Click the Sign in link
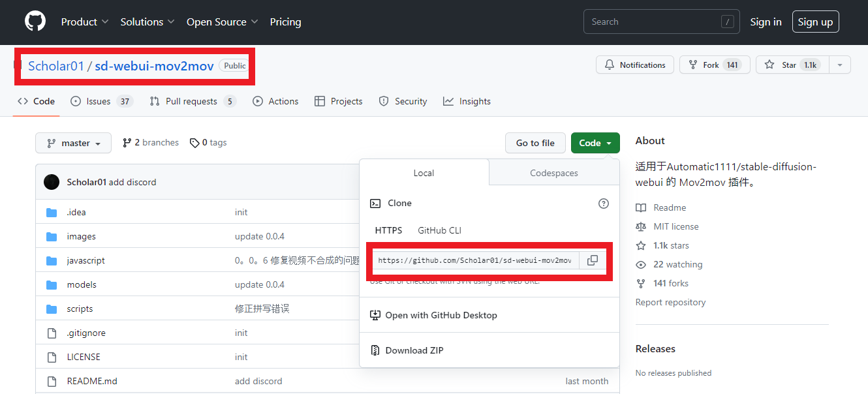The image size is (868, 394). click(x=766, y=22)
